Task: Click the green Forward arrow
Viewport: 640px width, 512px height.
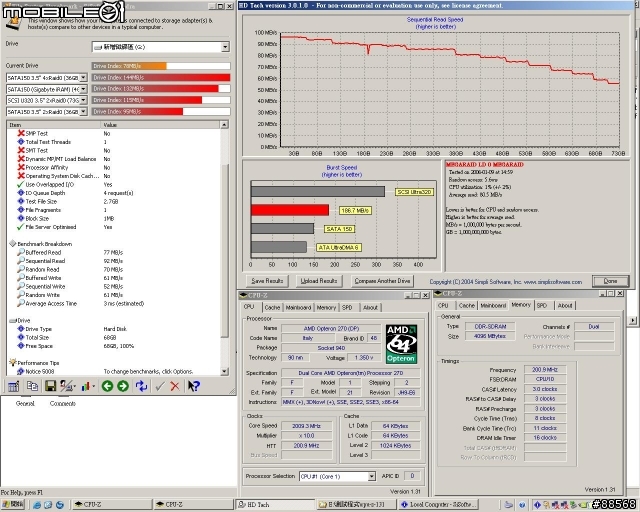Action: tap(123, 386)
